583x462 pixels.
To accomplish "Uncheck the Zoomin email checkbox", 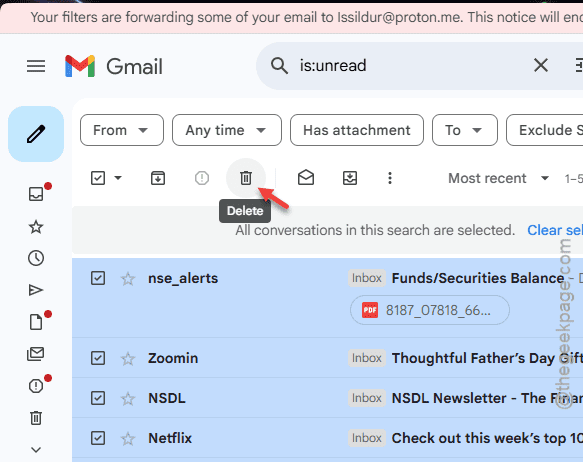I will [98, 358].
